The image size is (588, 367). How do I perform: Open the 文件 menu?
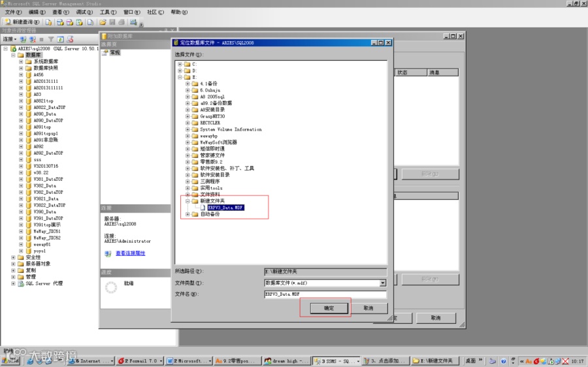pyautogui.click(x=13, y=12)
